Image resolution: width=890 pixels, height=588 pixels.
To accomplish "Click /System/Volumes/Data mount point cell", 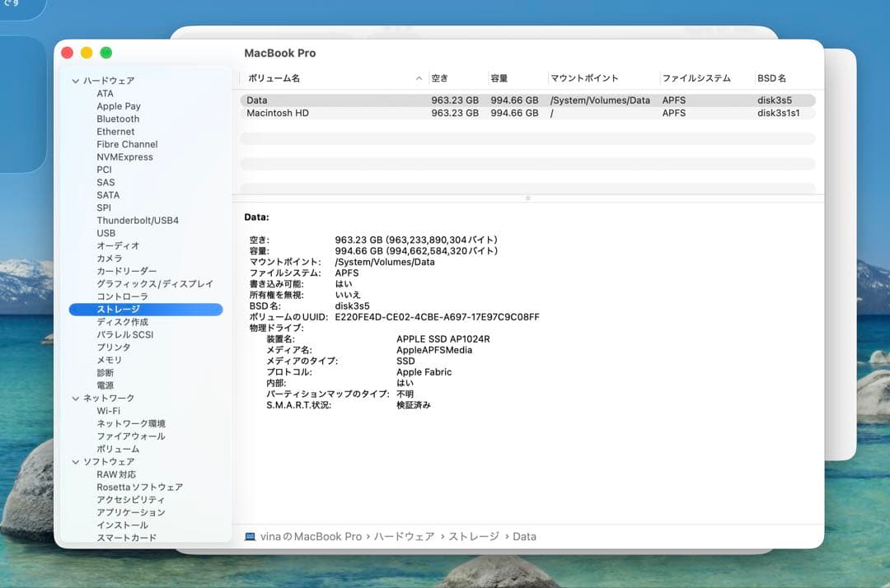I will pos(600,100).
